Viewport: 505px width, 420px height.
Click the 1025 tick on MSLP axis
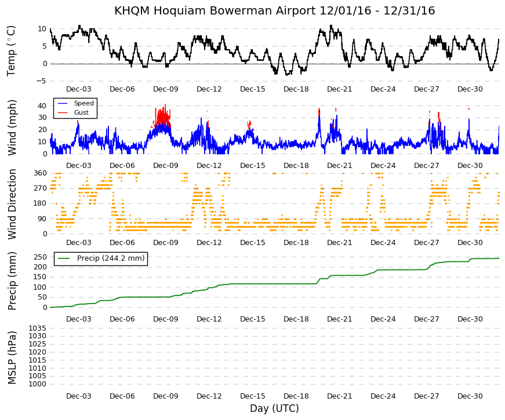(38, 344)
